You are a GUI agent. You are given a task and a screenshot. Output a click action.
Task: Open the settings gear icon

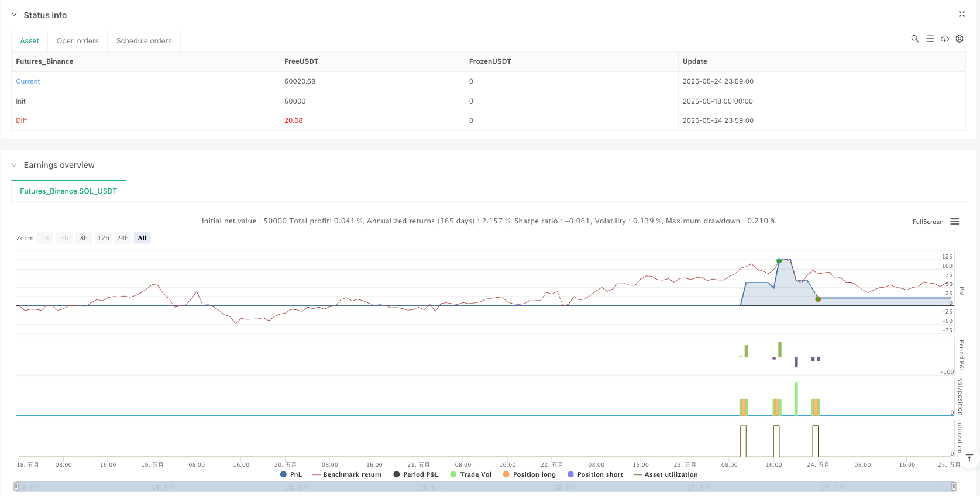[960, 39]
